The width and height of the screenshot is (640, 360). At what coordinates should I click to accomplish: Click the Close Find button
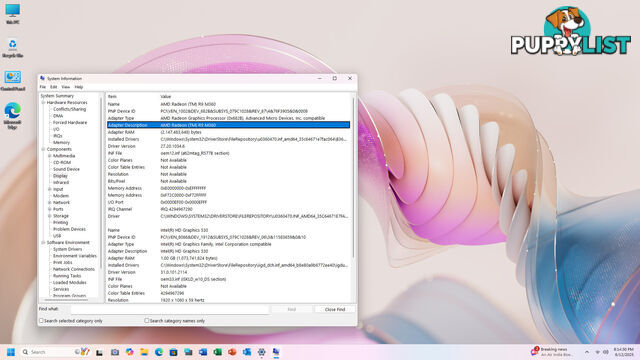335,309
